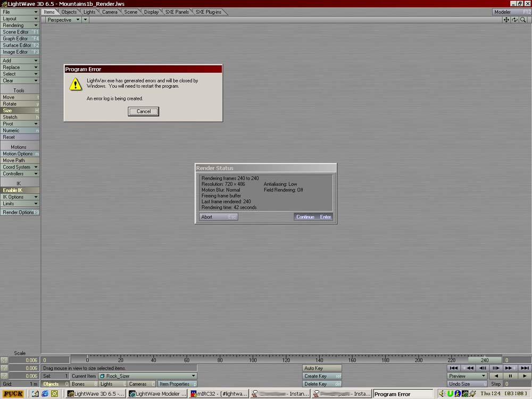Toggle the Auto Key button
This screenshot has height=399, width=532.
[322, 368]
